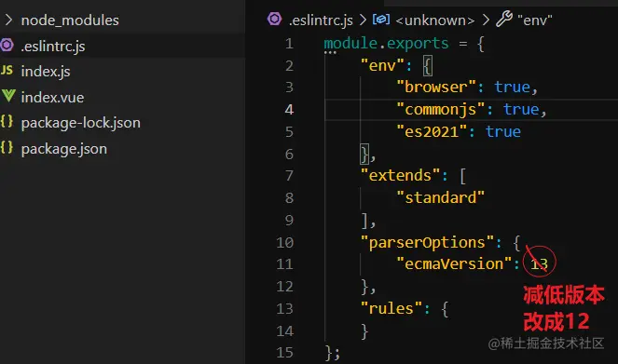Click the ESLint icon beside .eslintrc.js in explorer
The image size is (618, 364).
click(x=7, y=46)
